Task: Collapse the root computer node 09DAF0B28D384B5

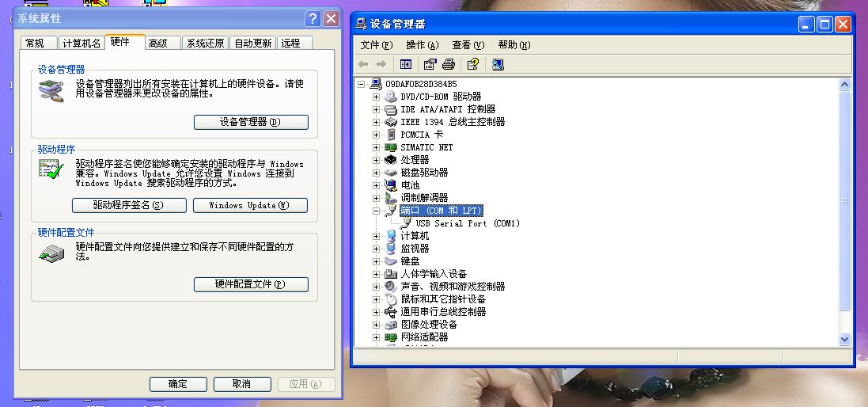Action: pos(362,84)
